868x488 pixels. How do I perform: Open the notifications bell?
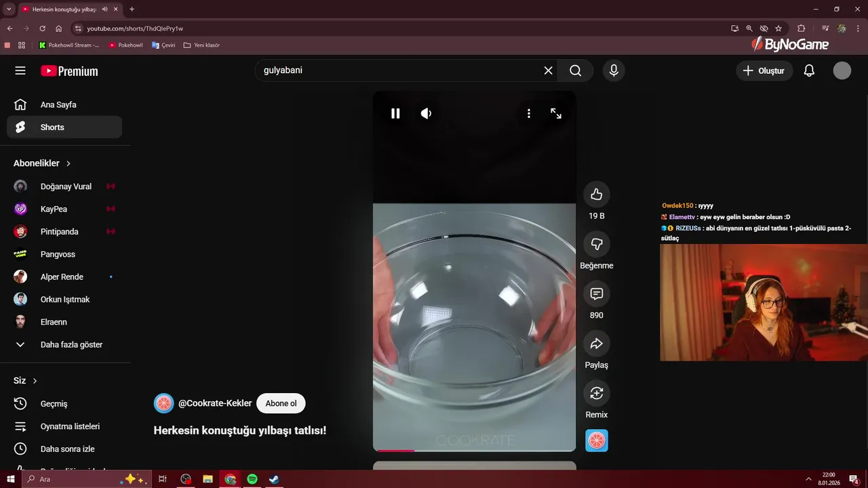pos(809,70)
